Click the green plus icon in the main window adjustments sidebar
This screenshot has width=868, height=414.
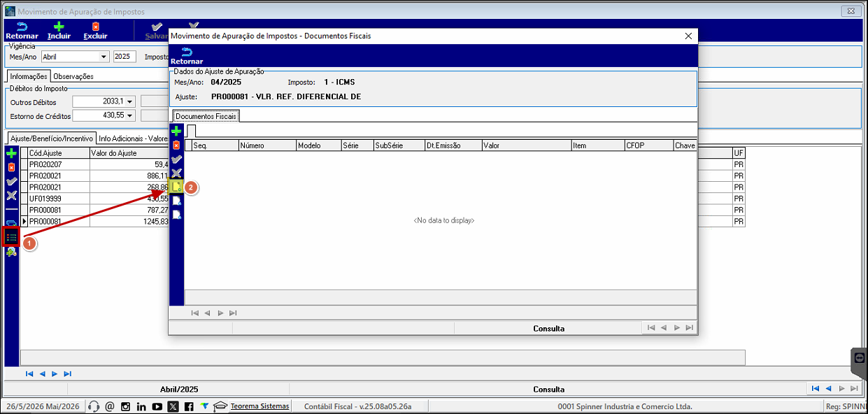(11, 153)
